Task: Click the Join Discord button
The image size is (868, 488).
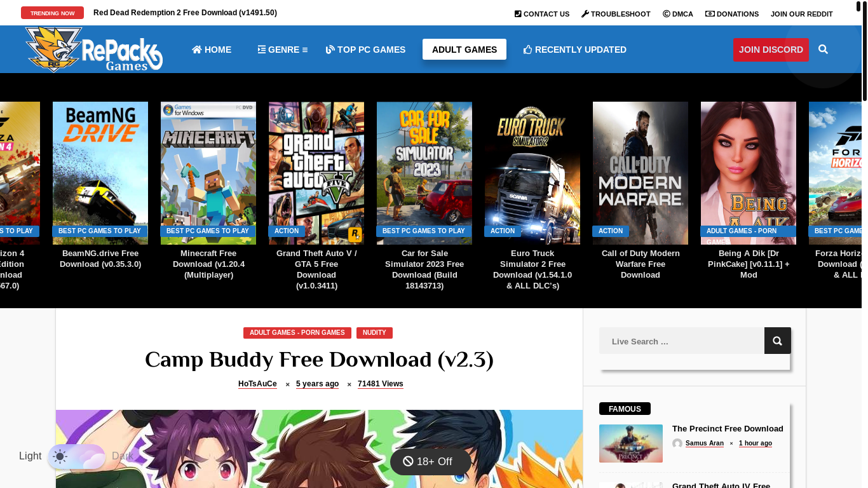Action: point(771,50)
